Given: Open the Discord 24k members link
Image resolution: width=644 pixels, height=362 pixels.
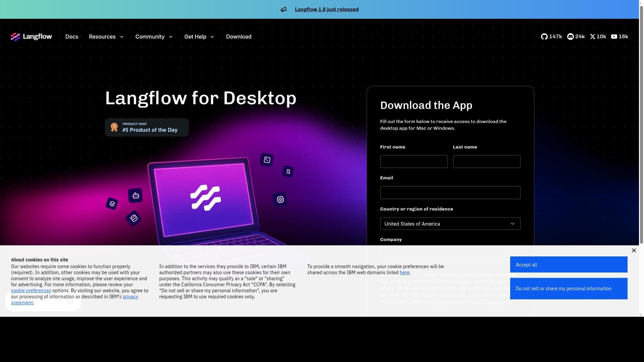Looking at the screenshot, I should pyautogui.click(x=576, y=37).
